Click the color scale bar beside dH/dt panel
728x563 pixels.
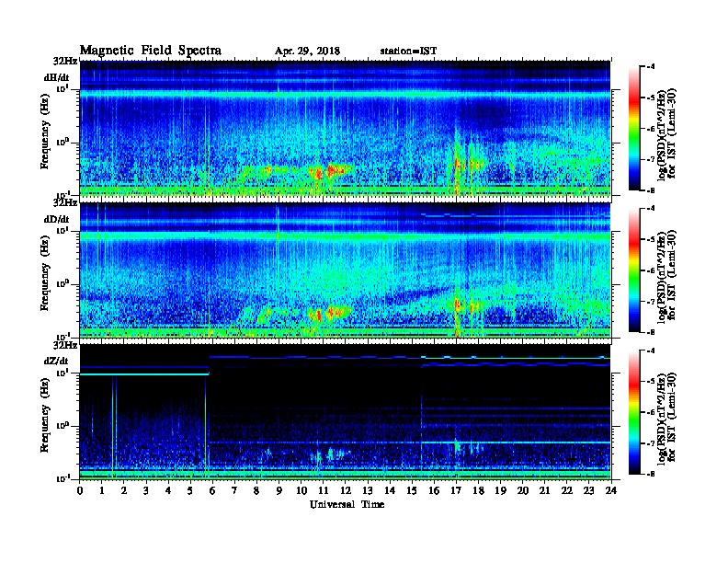click(633, 129)
